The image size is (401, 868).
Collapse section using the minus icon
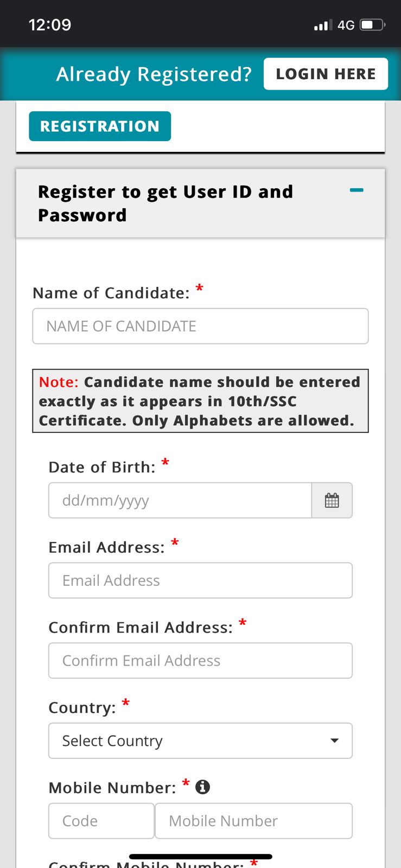tap(357, 190)
